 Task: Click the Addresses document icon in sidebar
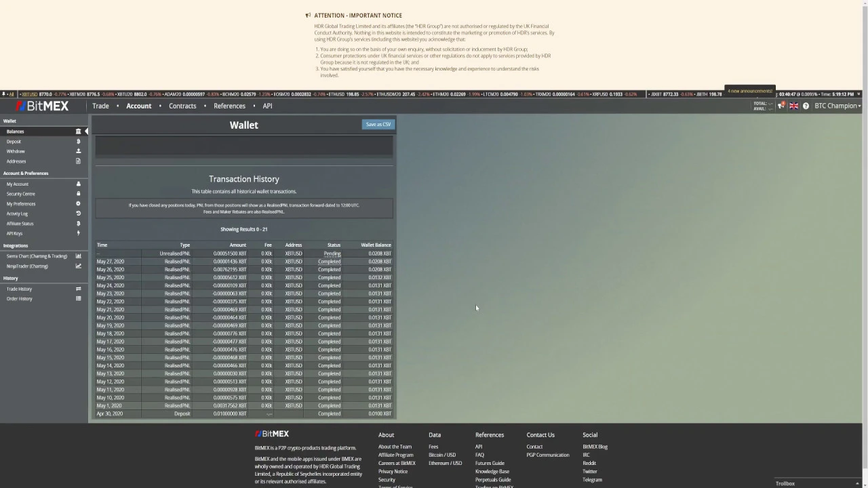pos(78,161)
